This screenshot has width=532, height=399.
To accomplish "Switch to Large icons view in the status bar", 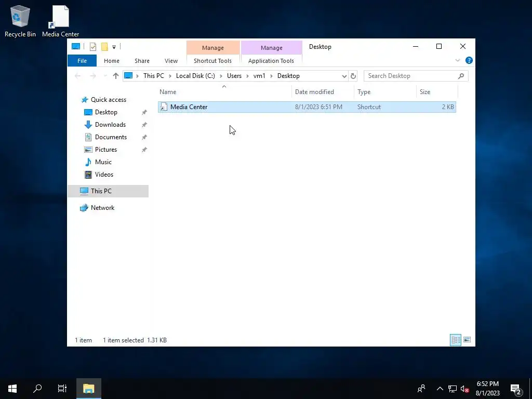I will pyautogui.click(x=467, y=340).
